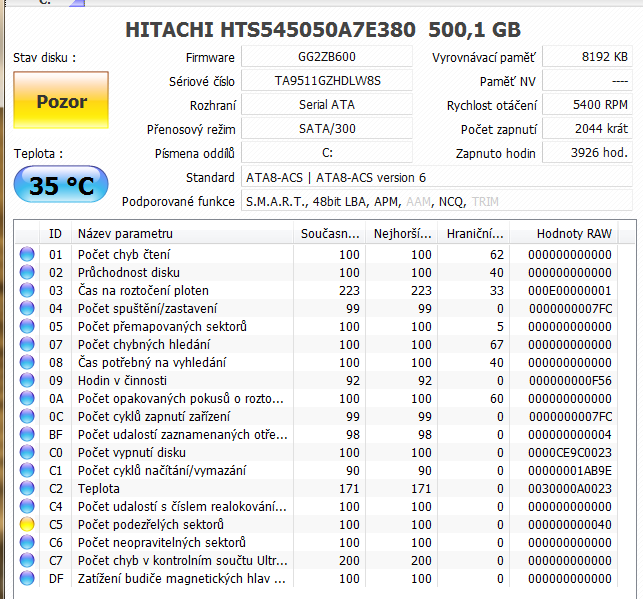This screenshot has width=643, height=599.
Task: Click RAW value 00000001AB9E
Action: [570, 471]
